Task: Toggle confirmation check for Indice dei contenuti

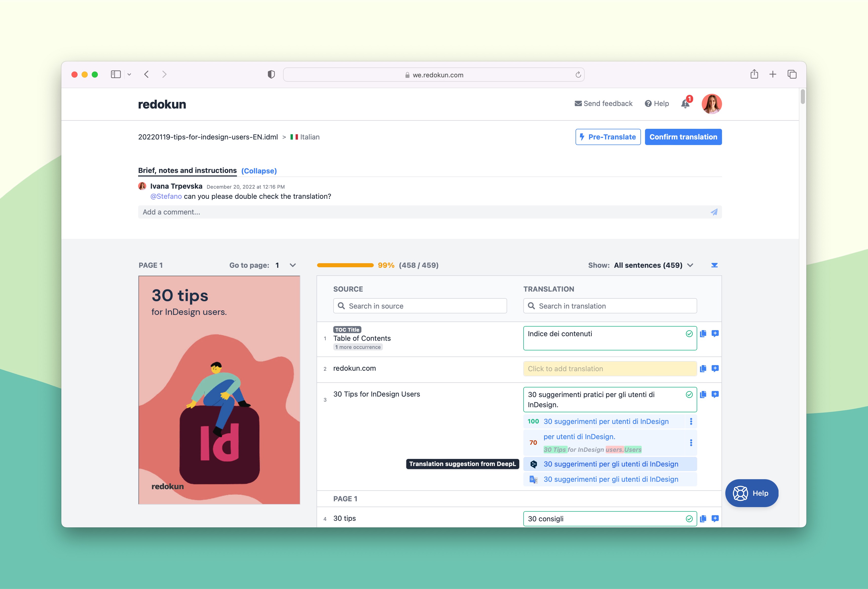Action: pyautogui.click(x=689, y=334)
